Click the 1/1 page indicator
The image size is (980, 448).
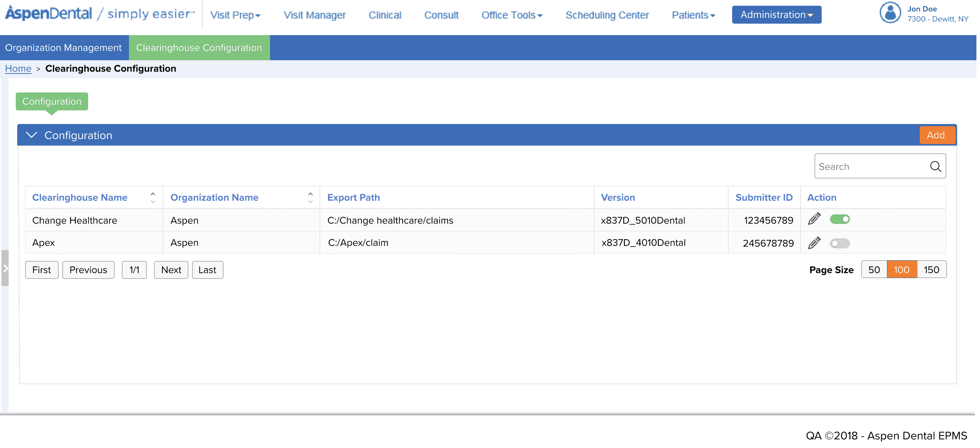tap(134, 270)
